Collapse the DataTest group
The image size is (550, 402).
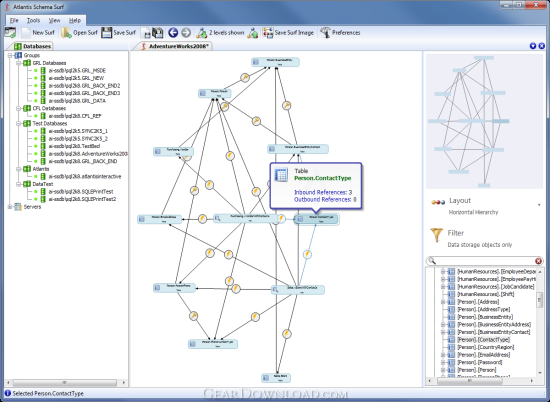coord(19,184)
